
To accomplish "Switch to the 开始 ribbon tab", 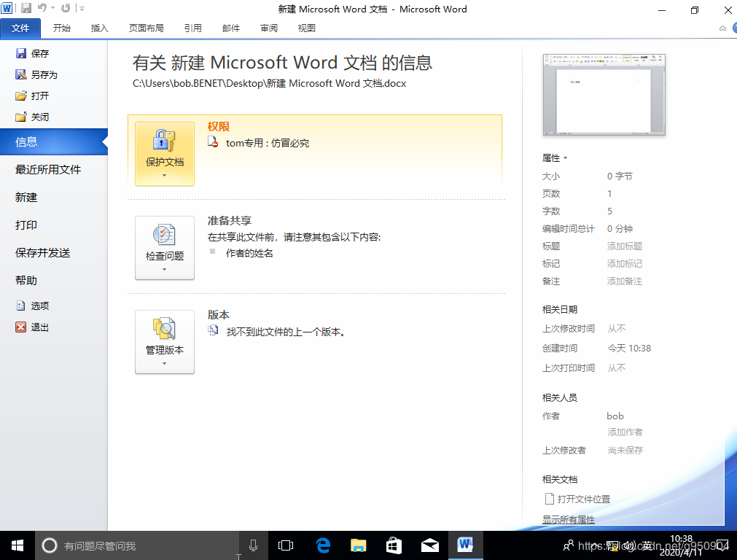I will (61, 28).
